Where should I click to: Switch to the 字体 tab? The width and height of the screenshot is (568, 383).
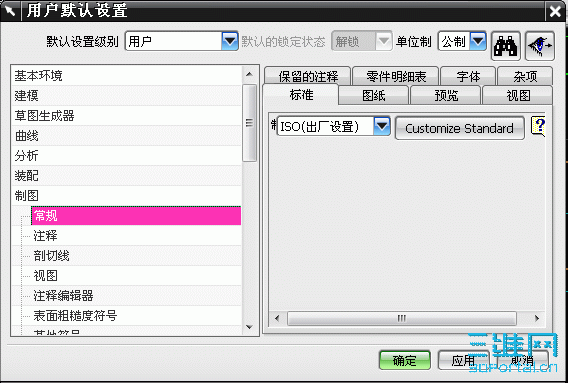tap(468, 76)
